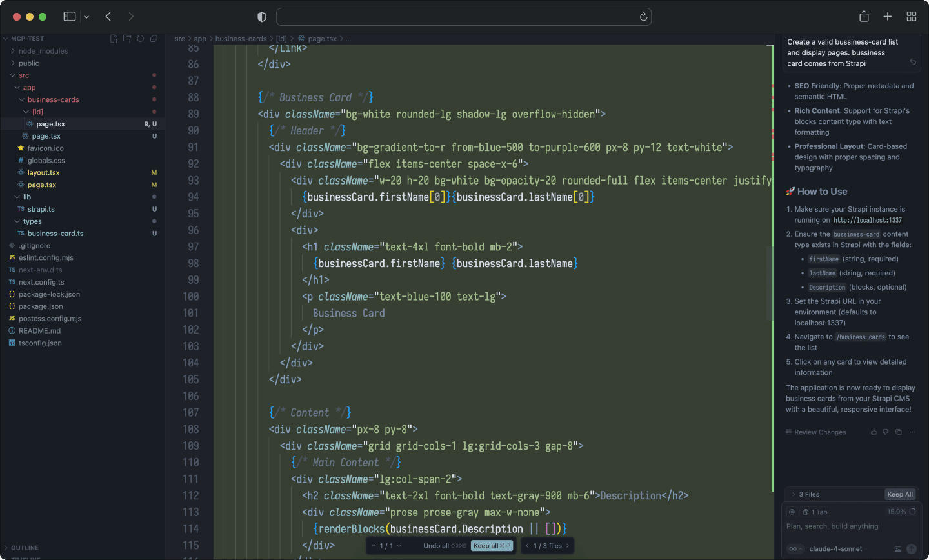The image size is (929, 560).
Task: Click the copy icon next to the feedback thumbs
Action: click(x=898, y=432)
